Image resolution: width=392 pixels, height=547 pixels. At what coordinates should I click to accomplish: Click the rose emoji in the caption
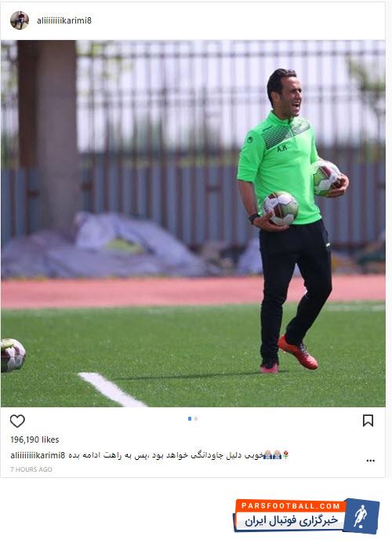pos(285,454)
